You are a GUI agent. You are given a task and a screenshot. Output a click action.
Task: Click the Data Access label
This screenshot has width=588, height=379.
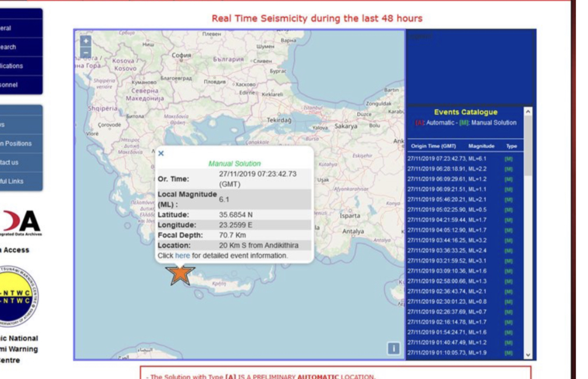click(x=15, y=250)
